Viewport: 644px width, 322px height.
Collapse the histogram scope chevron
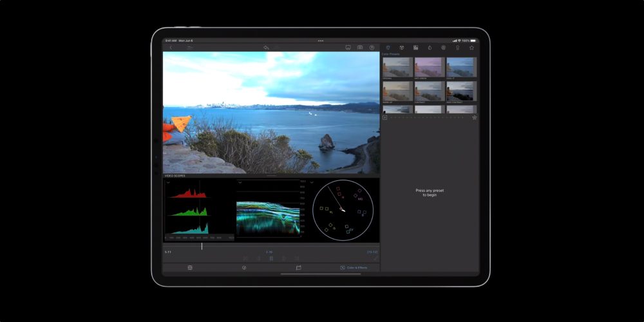pos(168,183)
